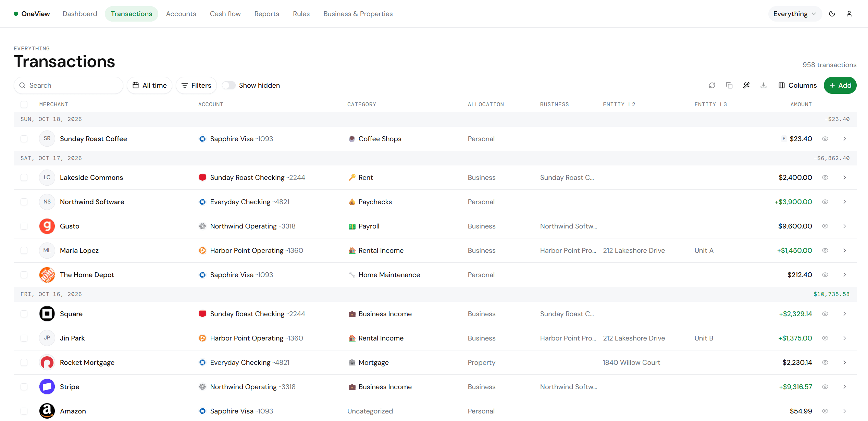Click the Add transaction button
The width and height of the screenshot is (868, 421).
coord(840,85)
